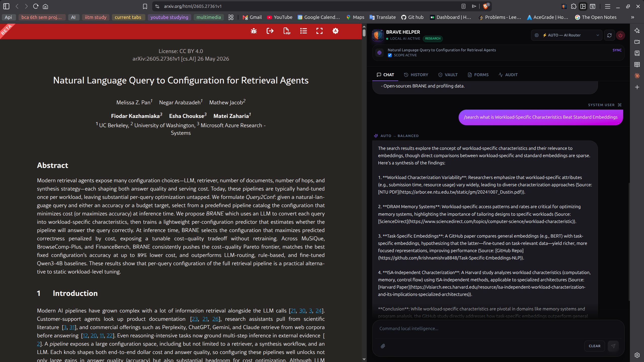Click the red power button in Brave Helper
644x362 pixels.
621,35
